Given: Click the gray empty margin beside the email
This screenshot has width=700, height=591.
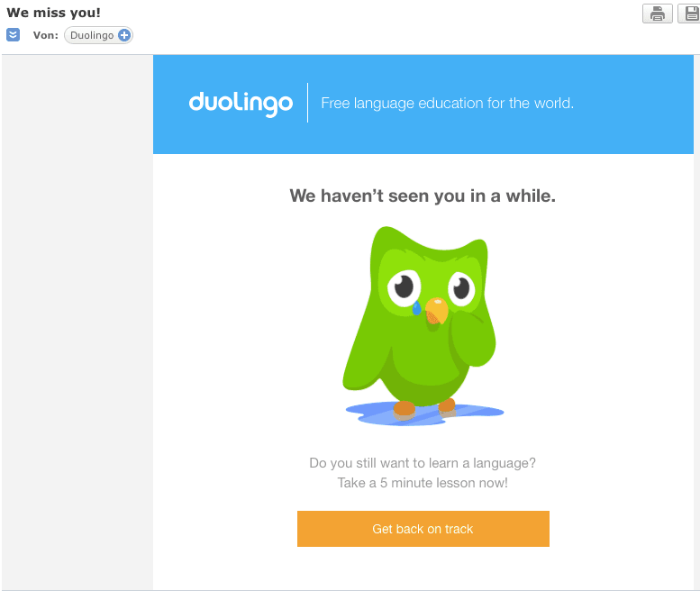Looking at the screenshot, I should 77,322.
